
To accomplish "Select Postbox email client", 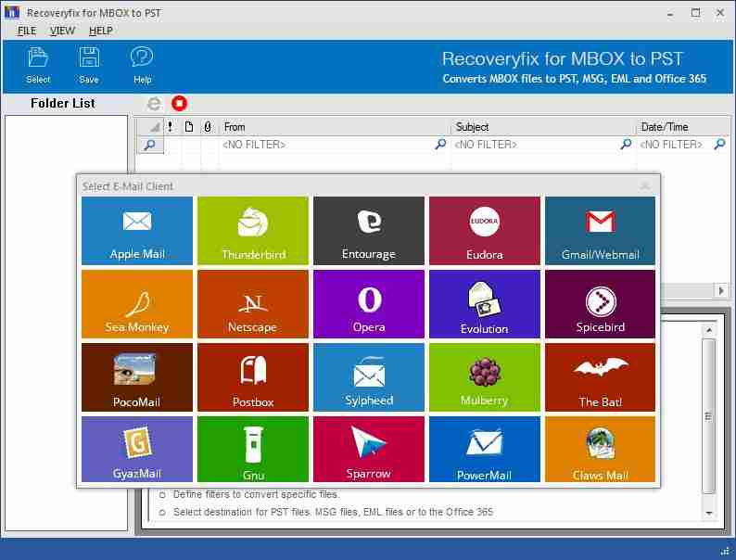I will [253, 377].
